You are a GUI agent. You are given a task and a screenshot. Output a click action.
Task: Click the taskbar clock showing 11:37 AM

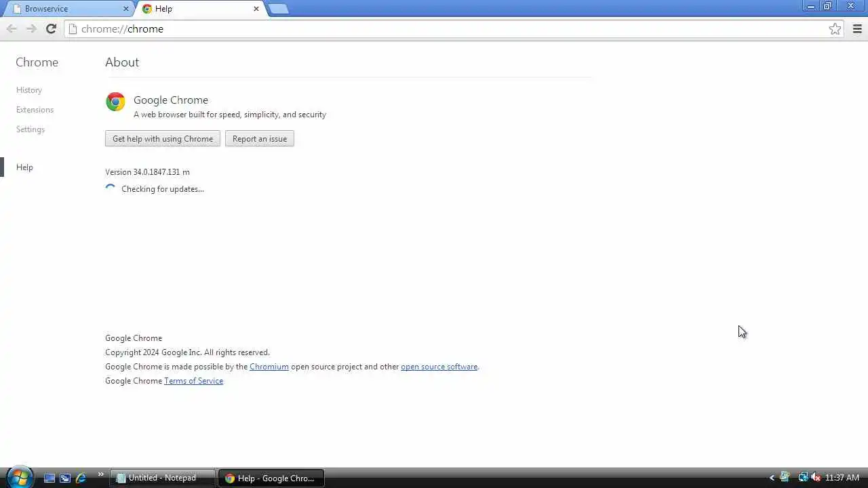pyautogui.click(x=842, y=478)
